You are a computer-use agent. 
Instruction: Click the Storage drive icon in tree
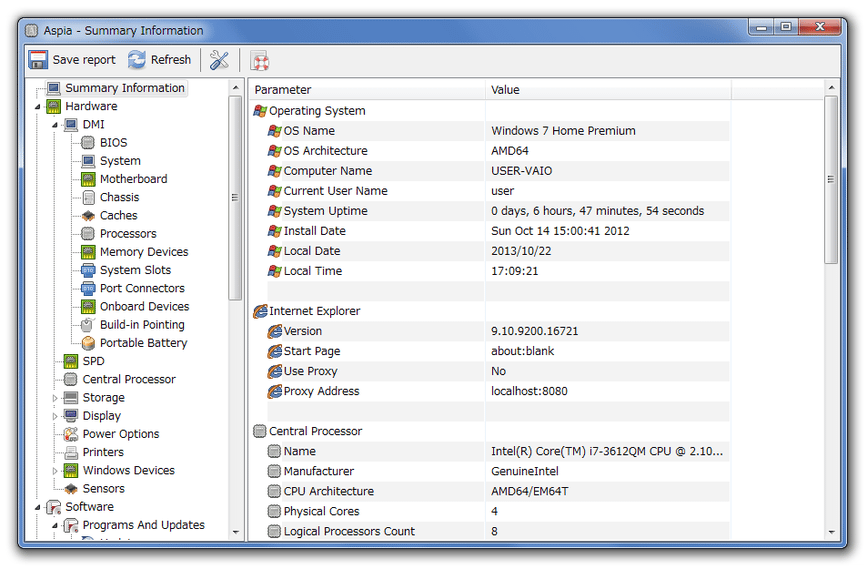[x=71, y=398]
